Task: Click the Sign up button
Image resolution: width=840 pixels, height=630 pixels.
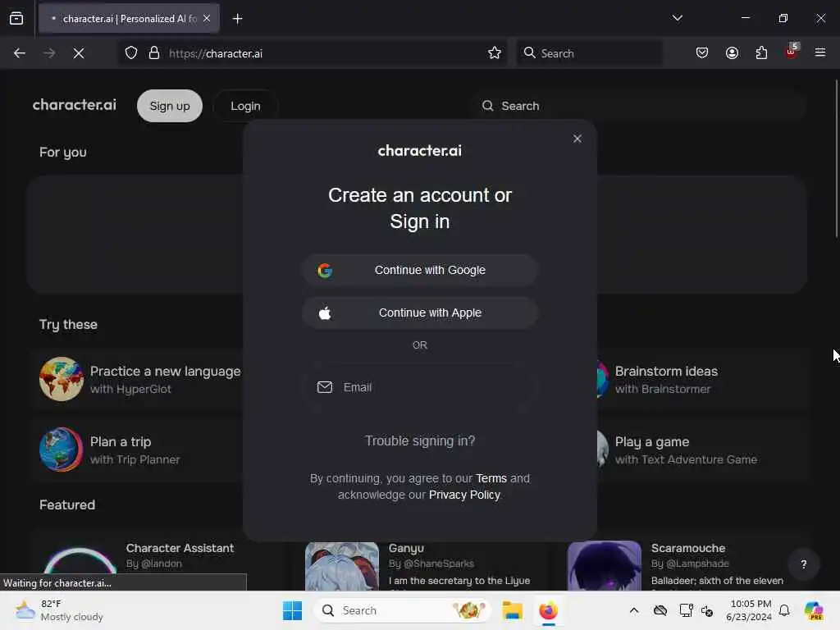Action: pos(170,106)
